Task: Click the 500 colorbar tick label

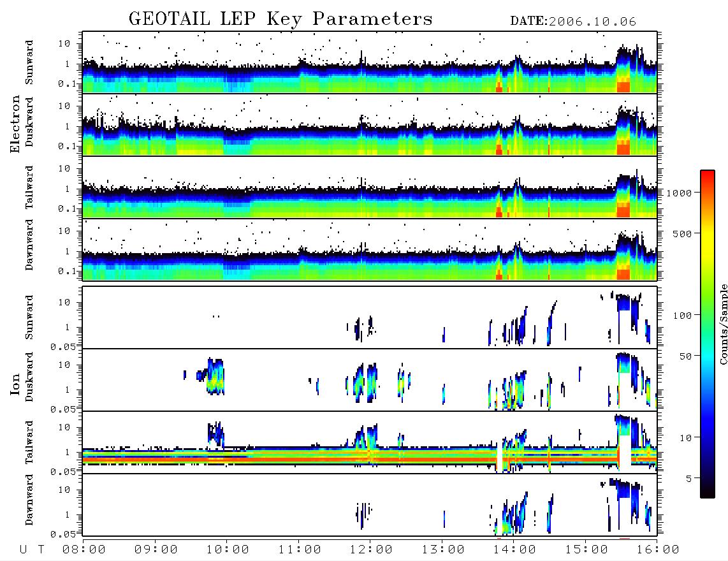Action: 683,233
